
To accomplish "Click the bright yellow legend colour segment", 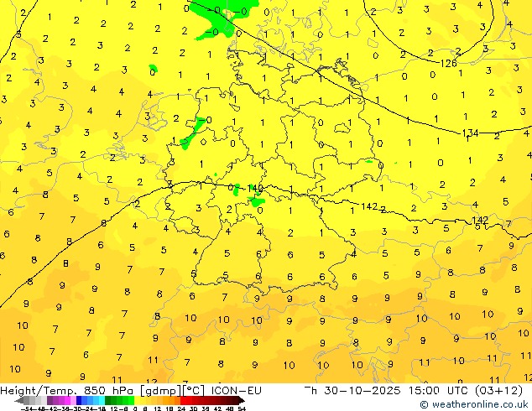I will click(x=137, y=400).
